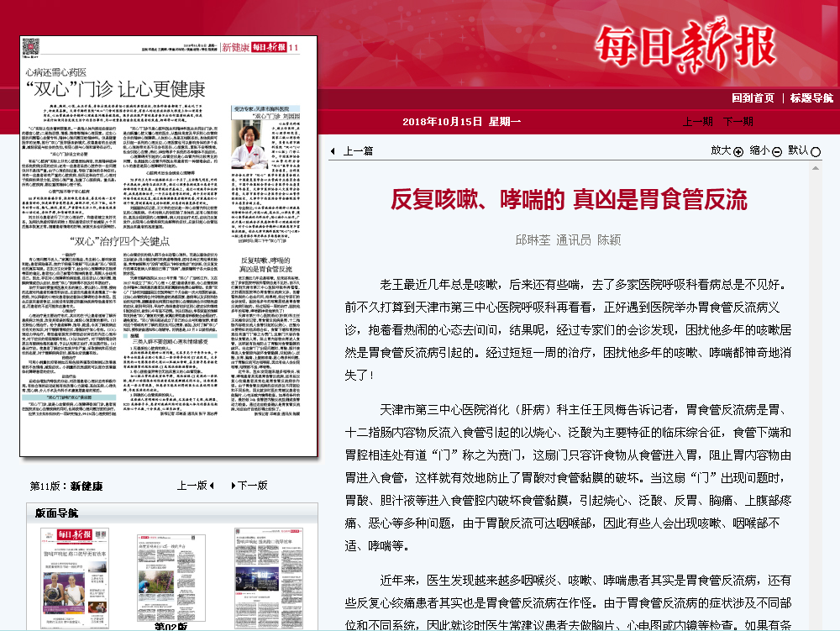This screenshot has height=631, width=840.
Task: Open 标题导航 title navigation
Action: [811, 98]
